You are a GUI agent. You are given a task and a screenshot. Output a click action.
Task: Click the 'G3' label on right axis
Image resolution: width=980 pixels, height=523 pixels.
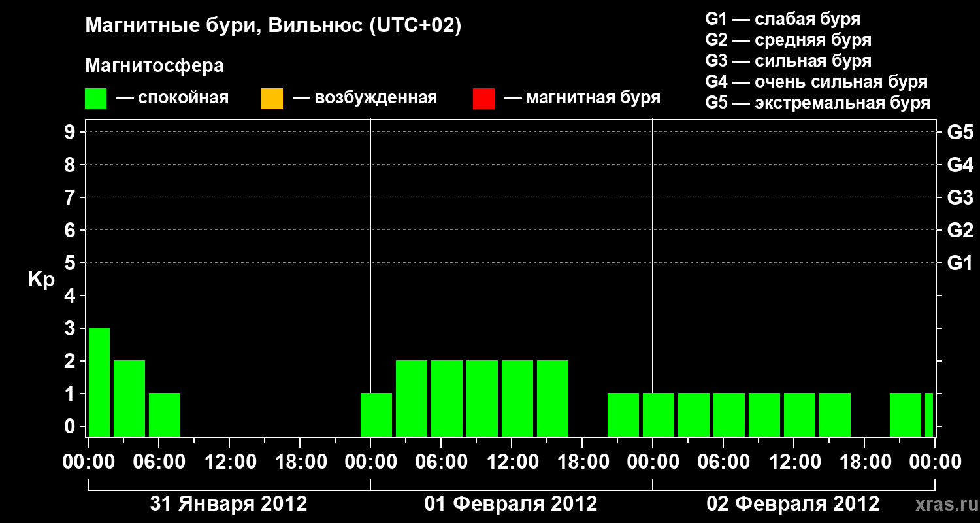(960, 197)
